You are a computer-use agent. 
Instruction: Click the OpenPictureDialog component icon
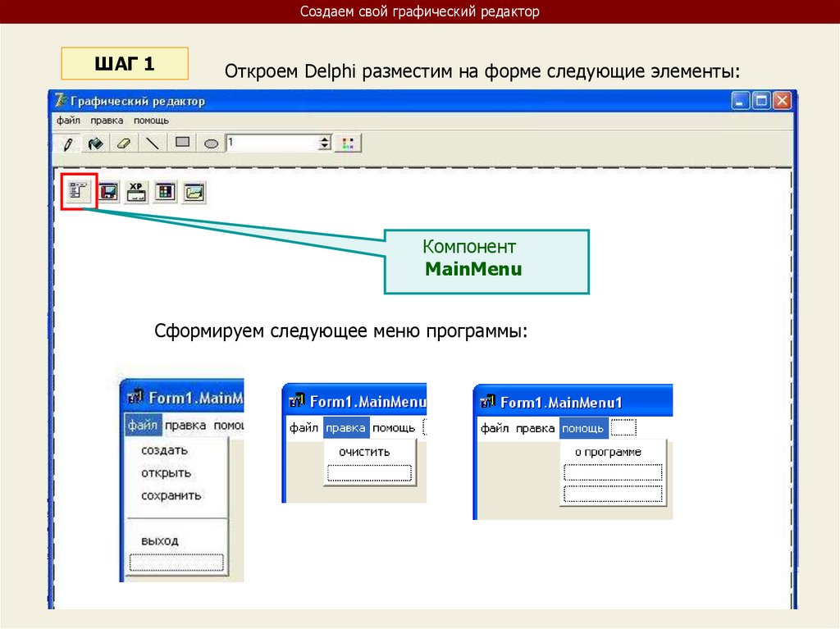(194, 192)
